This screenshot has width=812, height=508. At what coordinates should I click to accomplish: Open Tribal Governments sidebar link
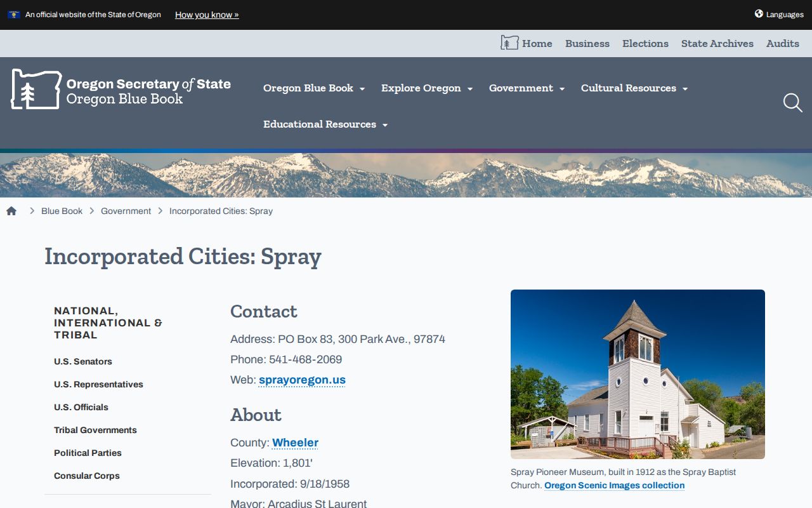pyautogui.click(x=95, y=430)
